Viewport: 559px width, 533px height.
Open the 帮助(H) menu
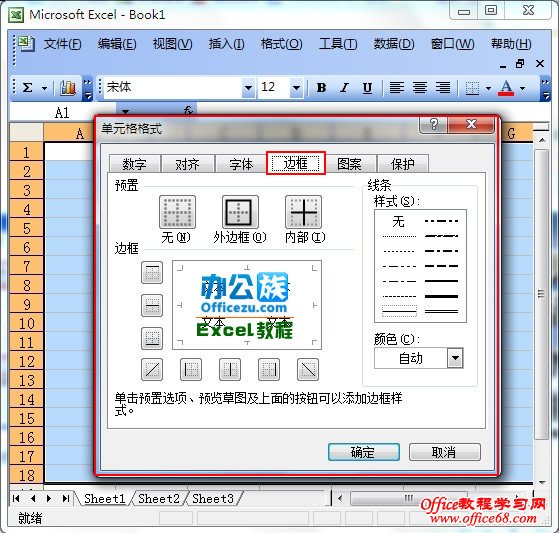point(511,44)
